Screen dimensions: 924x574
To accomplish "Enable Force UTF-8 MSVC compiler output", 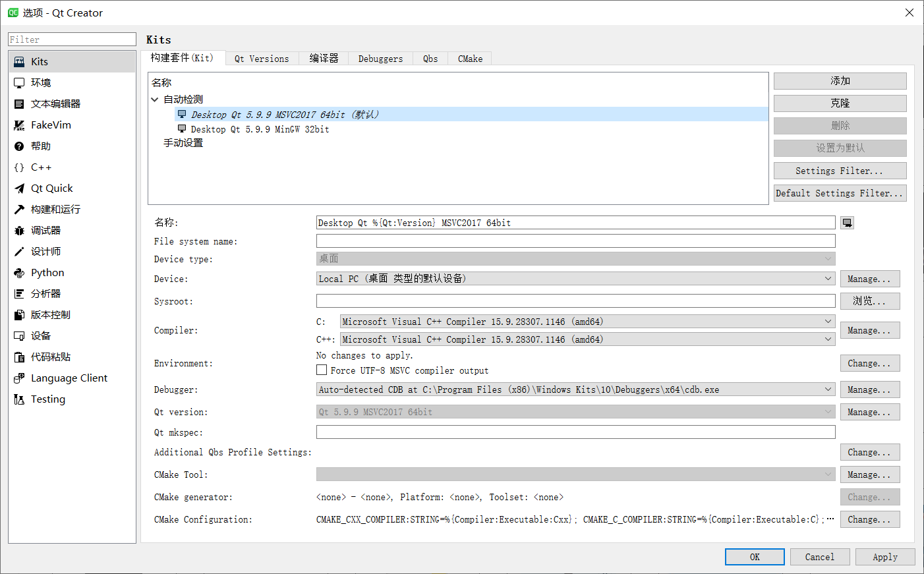I will point(322,370).
